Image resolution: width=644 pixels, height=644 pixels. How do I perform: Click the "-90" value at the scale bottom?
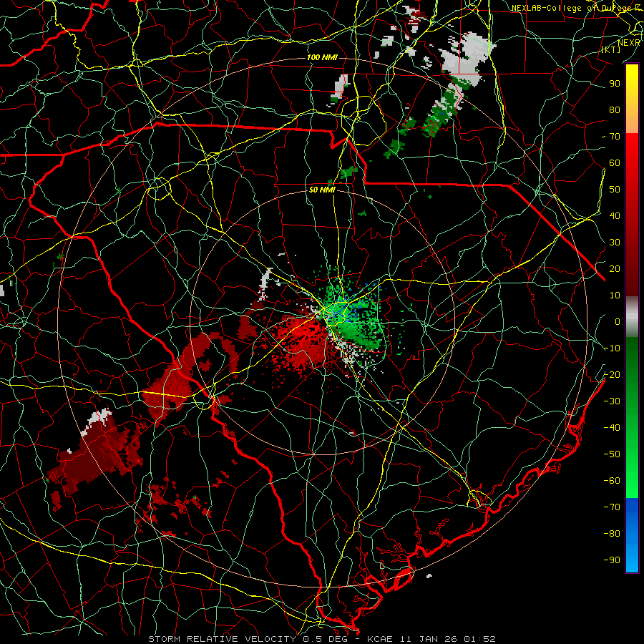[612, 560]
